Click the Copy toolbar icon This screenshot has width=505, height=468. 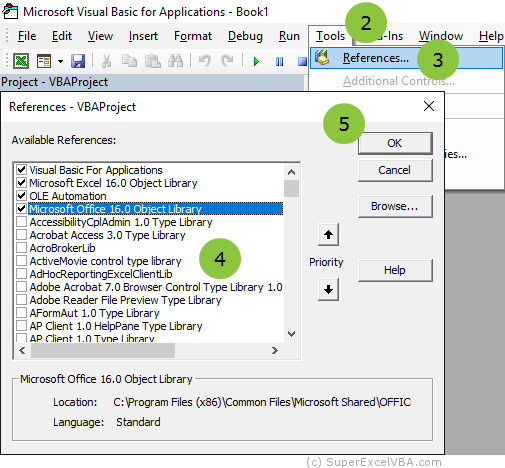point(129,61)
